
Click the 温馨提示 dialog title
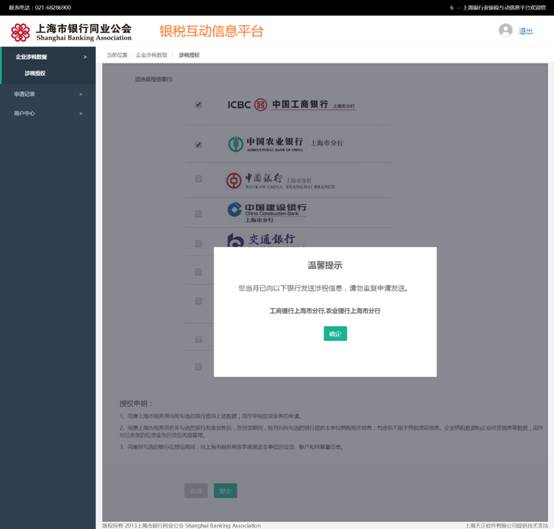pyautogui.click(x=325, y=265)
